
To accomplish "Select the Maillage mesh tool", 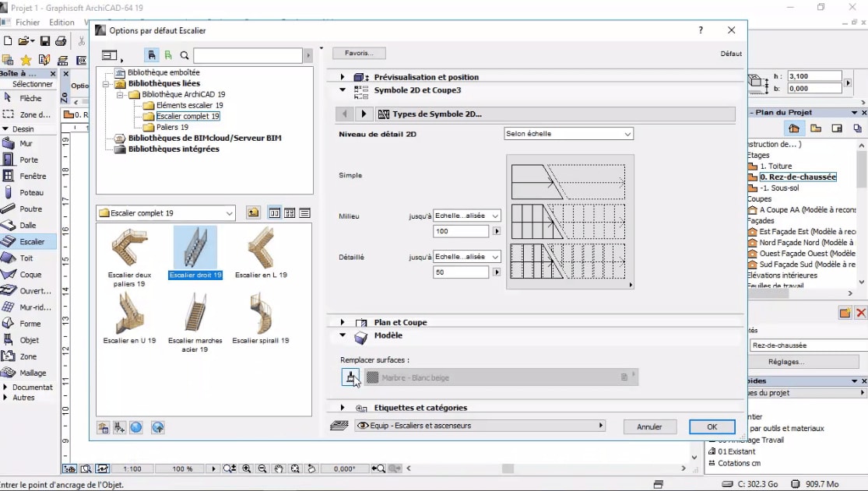I will coord(32,373).
